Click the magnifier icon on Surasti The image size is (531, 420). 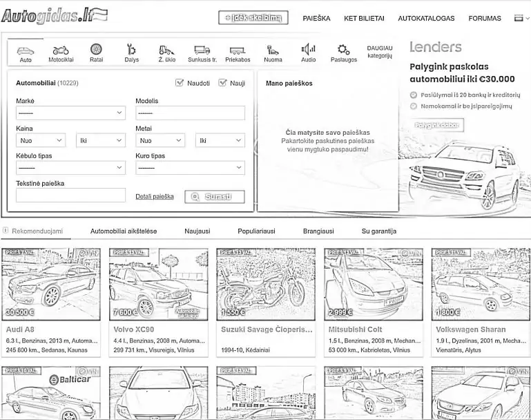195,197
